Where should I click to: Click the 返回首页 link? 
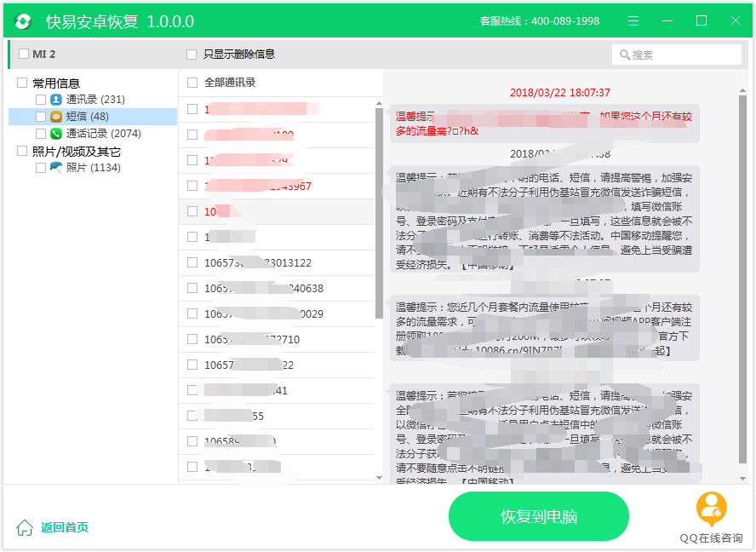point(65,527)
